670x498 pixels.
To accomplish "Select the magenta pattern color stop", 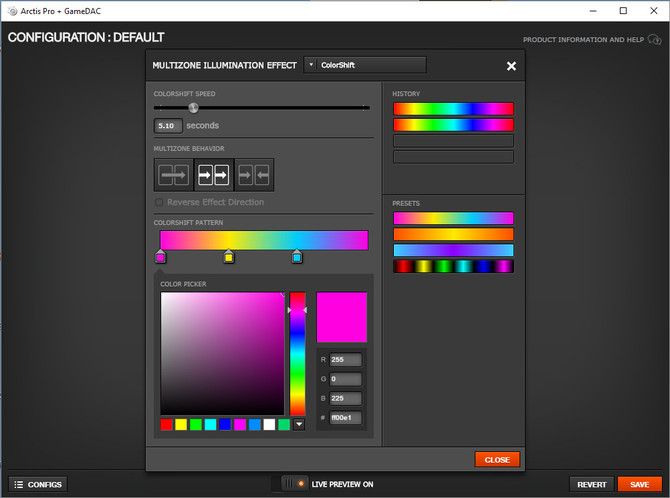I will [x=160, y=256].
